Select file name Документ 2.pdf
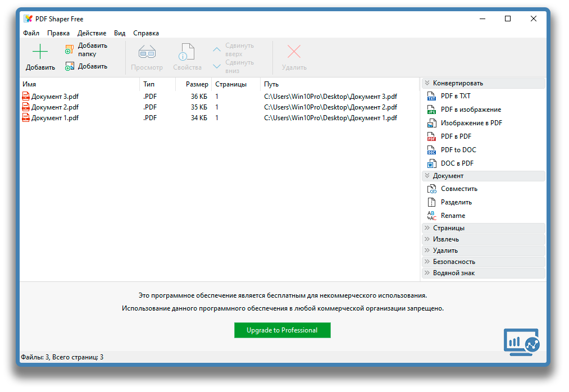 (x=55, y=107)
